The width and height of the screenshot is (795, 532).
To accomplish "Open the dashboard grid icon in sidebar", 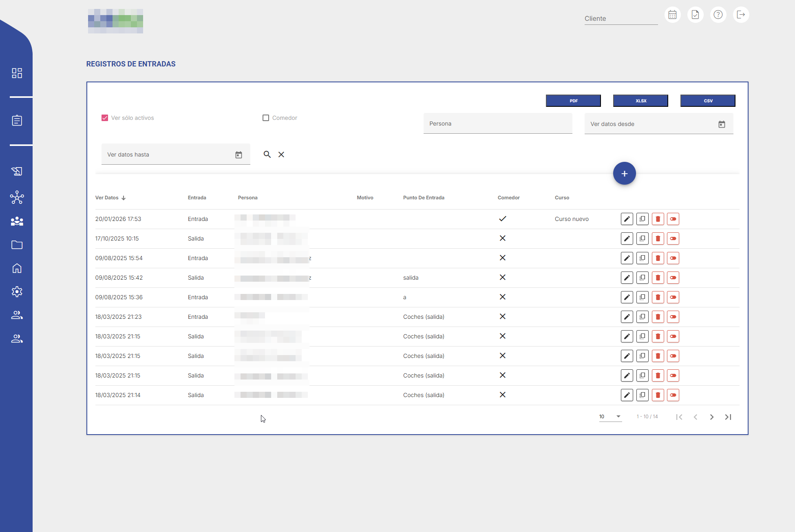I will (x=17, y=73).
